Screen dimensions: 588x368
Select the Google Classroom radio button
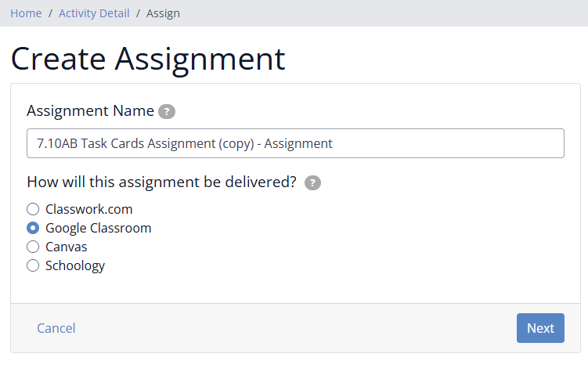[33, 228]
